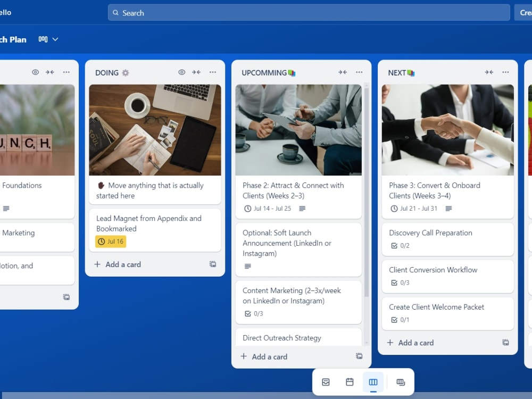The image size is (532, 399).
Task: Click 0/3 checklist badge on Client Conversion Workflow
Action: [401, 282]
